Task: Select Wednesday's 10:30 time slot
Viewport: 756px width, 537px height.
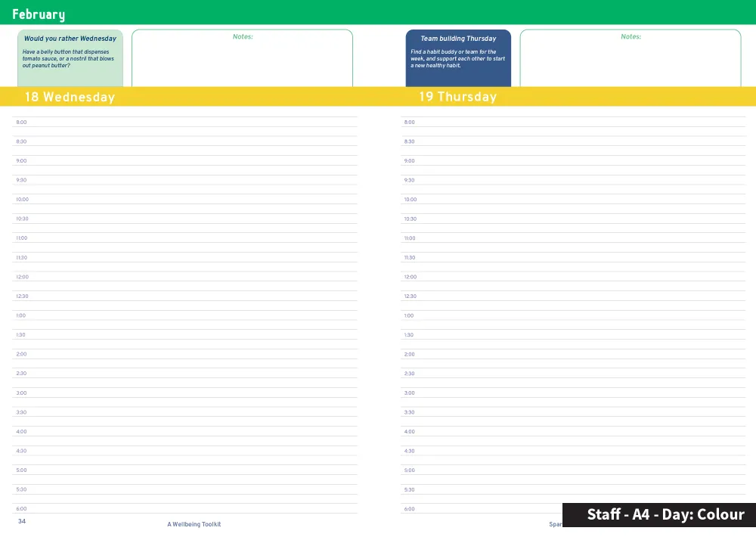Action: click(185, 219)
